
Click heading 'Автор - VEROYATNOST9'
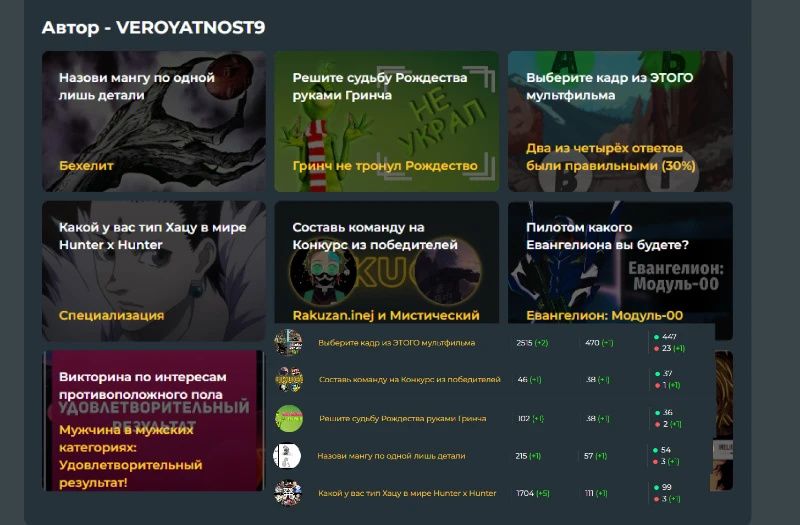[x=153, y=27]
